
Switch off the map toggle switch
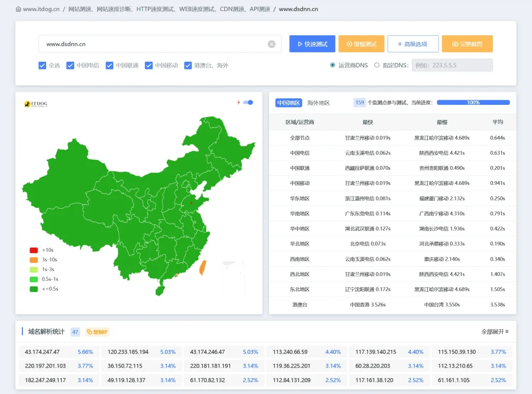point(248,103)
